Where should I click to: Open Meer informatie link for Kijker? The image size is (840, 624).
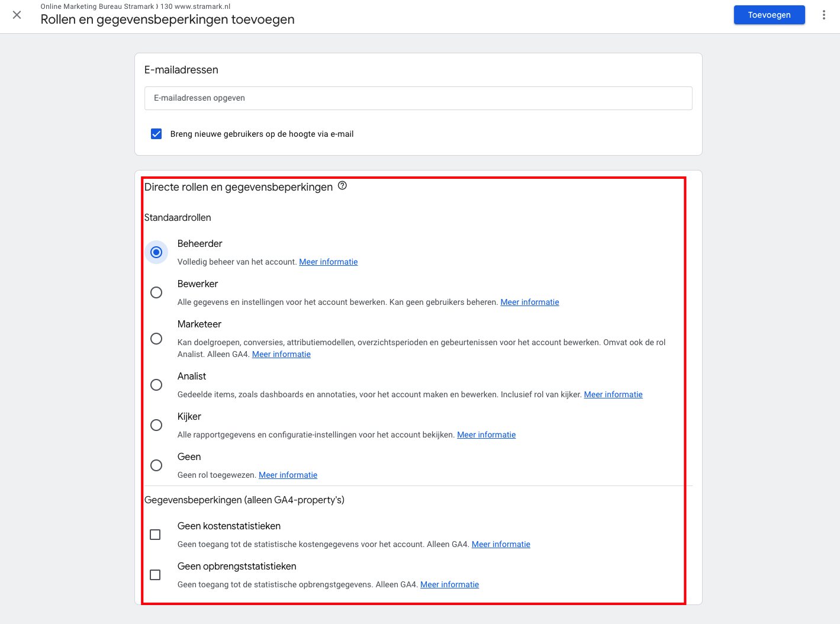(x=486, y=435)
